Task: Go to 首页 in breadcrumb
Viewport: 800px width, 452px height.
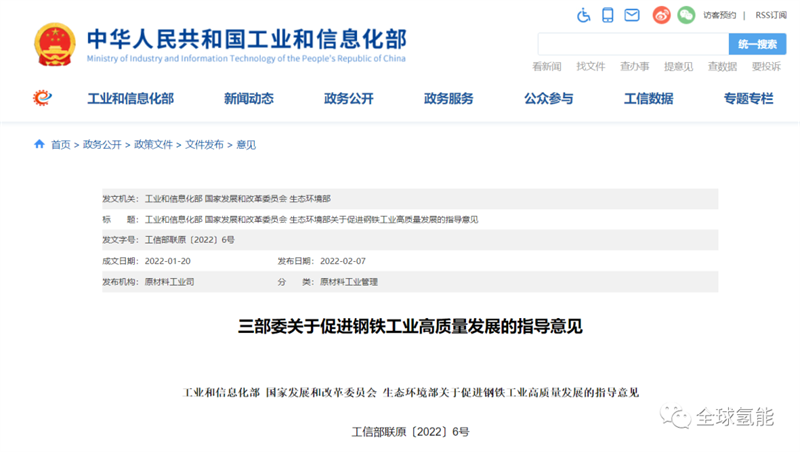Action: pos(61,145)
